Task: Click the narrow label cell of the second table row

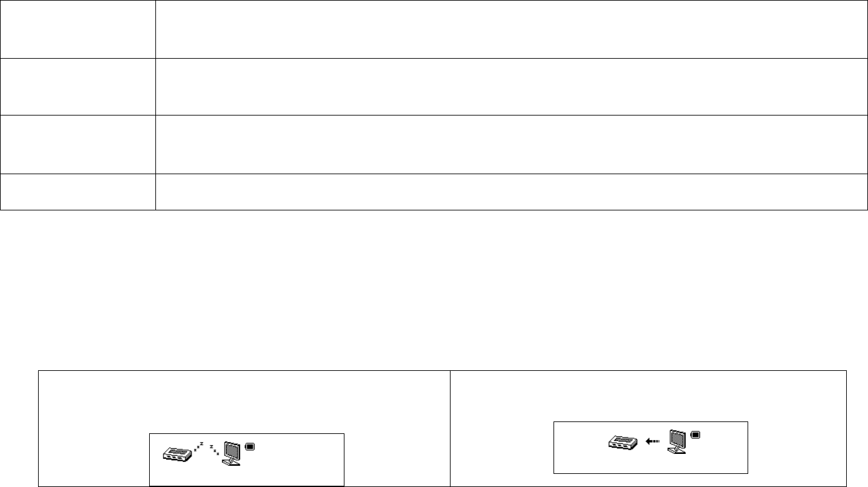Action: [77, 87]
